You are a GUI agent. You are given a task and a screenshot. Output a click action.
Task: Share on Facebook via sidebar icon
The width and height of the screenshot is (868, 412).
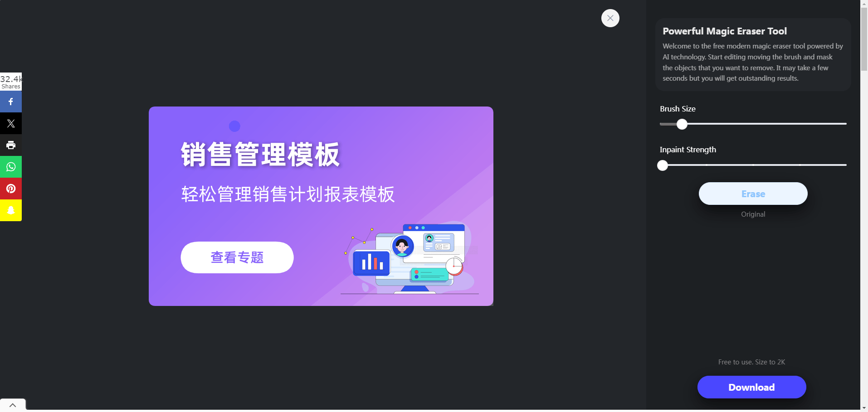[x=11, y=102]
